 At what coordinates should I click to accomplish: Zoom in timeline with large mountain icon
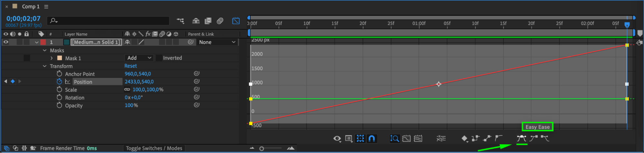(291, 148)
